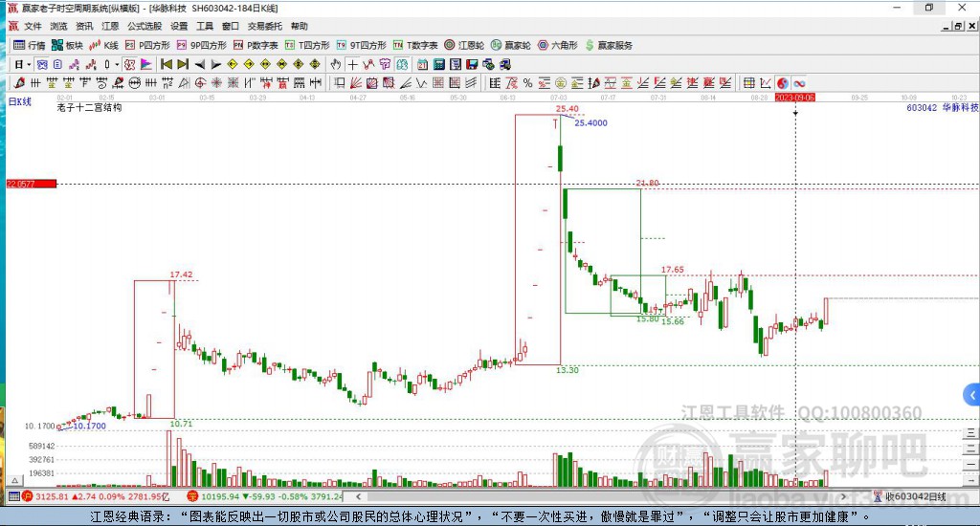Click the black right arrow icon

[x=216, y=64]
